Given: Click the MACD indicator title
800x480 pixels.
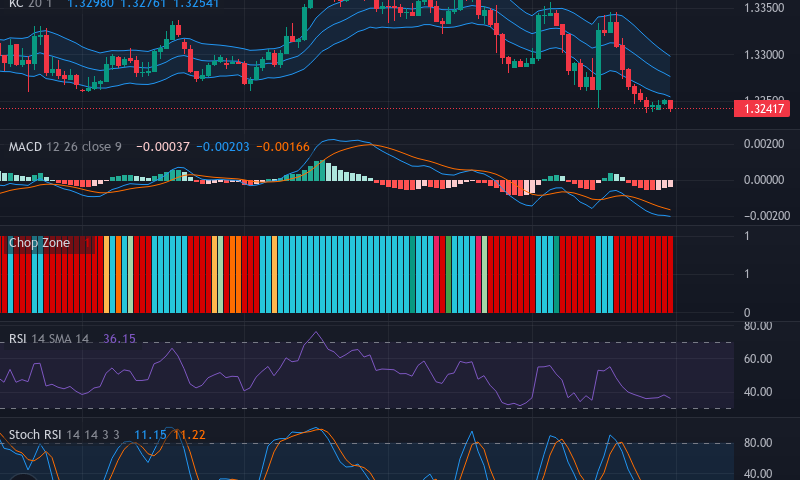Looking at the screenshot, I should [25, 147].
